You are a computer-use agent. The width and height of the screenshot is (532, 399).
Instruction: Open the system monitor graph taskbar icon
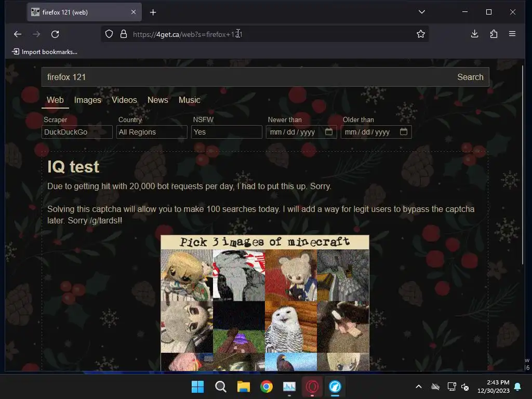pyautogui.click(x=289, y=387)
